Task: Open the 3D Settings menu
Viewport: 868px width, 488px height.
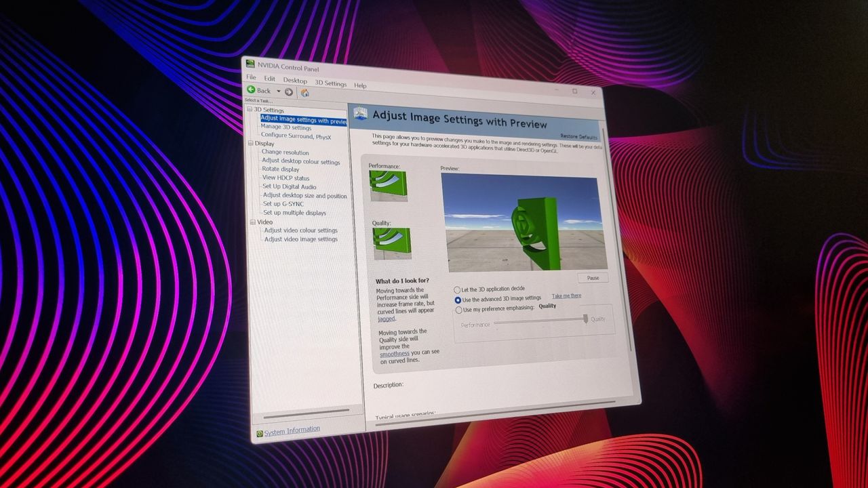Action: (x=330, y=83)
